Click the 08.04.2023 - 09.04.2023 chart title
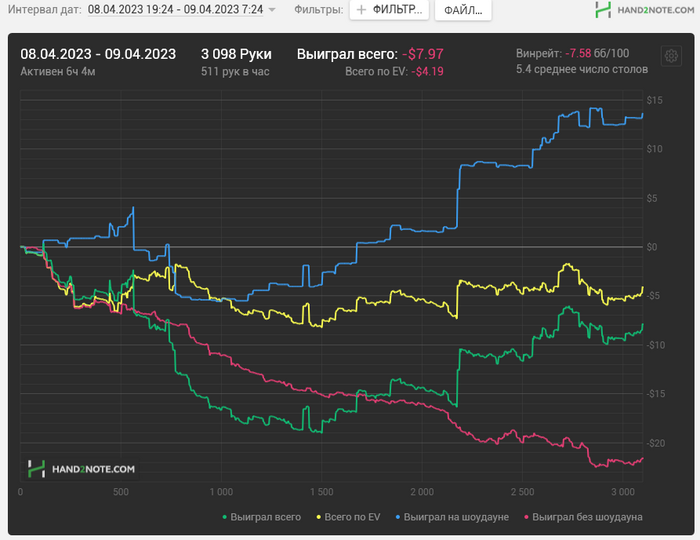Screen dimensions: 700x540 click(x=98, y=54)
